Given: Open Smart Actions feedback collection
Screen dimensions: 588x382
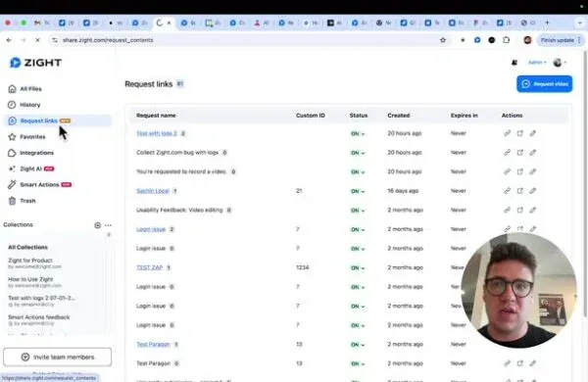Looking at the screenshot, I should pyautogui.click(x=39, y=319).
